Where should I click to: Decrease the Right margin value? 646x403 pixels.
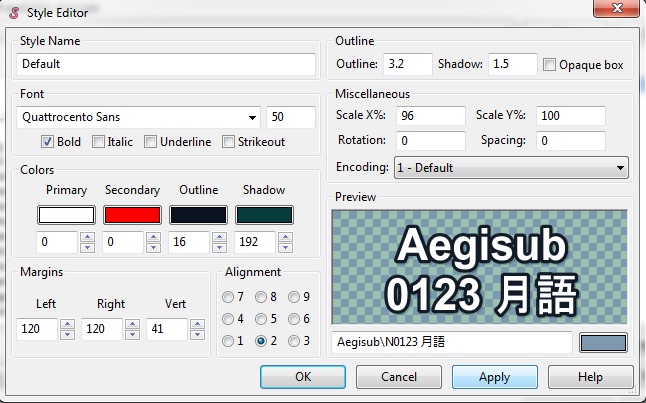[x=132, y=334]
